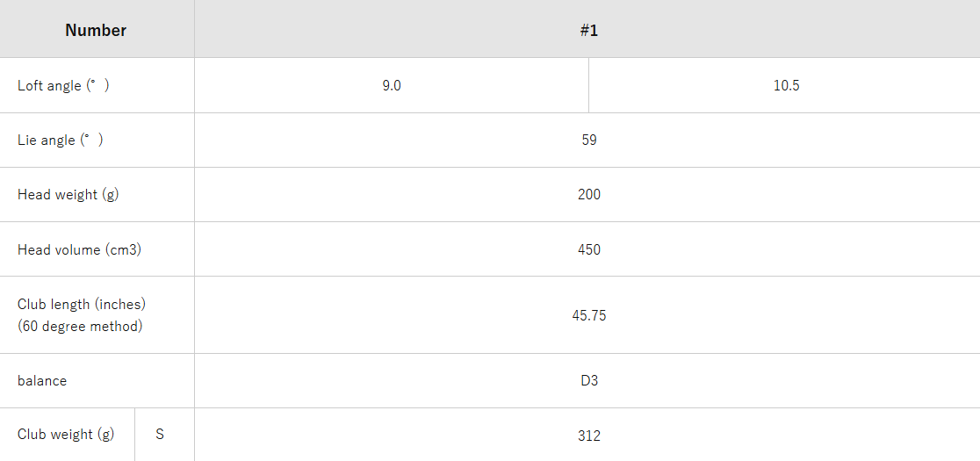Screen dimensions: 980x461
Task: Choose the 10.5 loft angle value
Action: (786, 86)
